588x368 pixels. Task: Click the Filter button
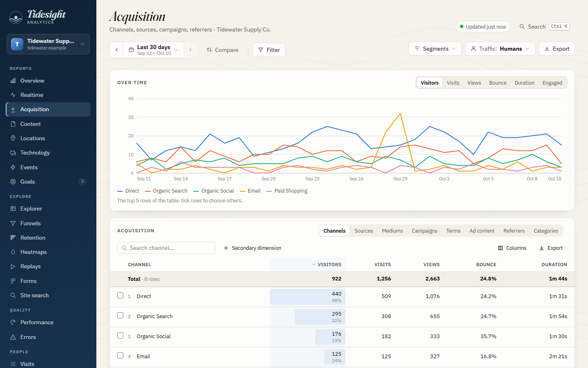pyautogui.click(x=269, y=50)
